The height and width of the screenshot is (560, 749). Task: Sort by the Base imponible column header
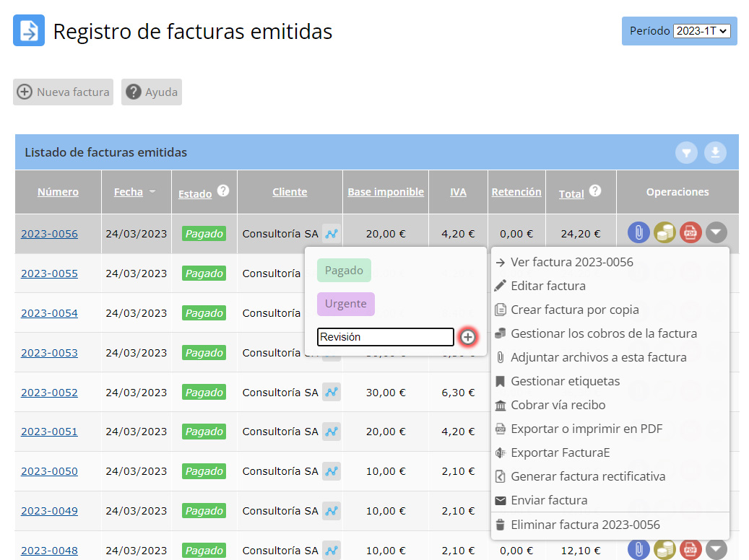pos(386,192)
